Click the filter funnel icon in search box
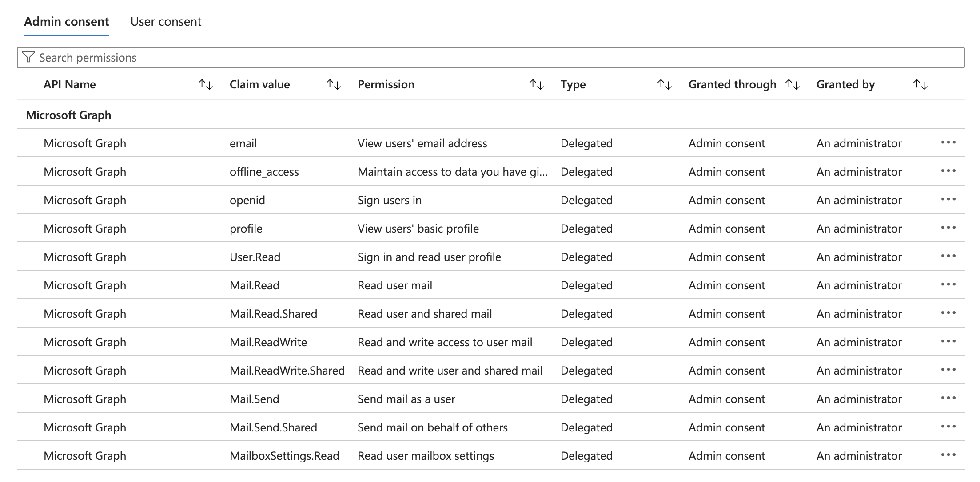This screenshot has width=980, height=482. coord(28,57)
